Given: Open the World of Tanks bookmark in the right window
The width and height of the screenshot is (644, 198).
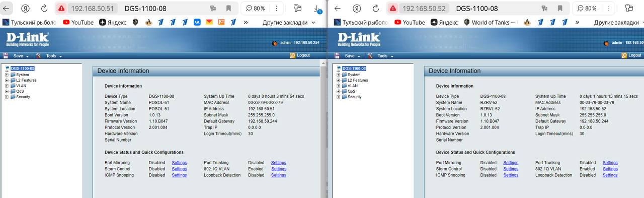Looking at the screenshot, I should click(490, 22).
